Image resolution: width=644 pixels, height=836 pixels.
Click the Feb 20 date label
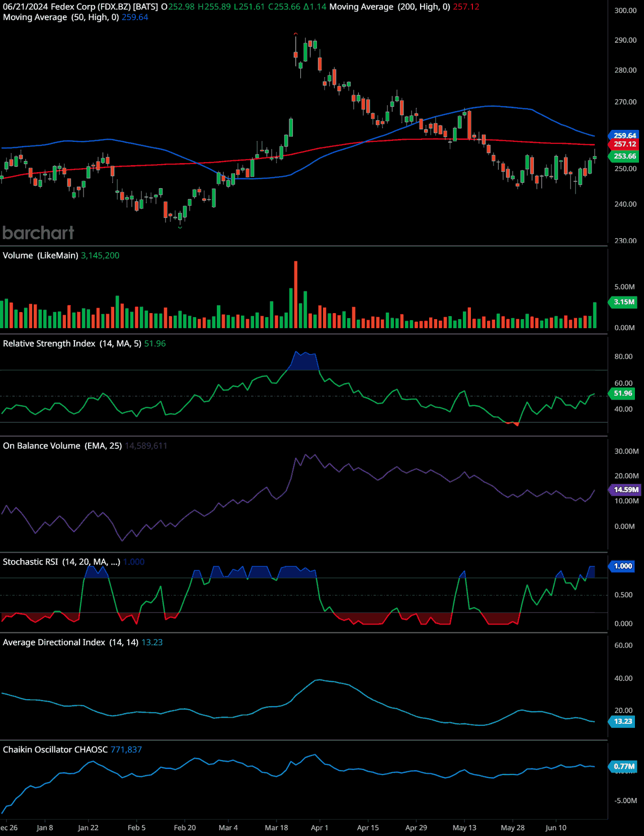[x=185, y=828]
